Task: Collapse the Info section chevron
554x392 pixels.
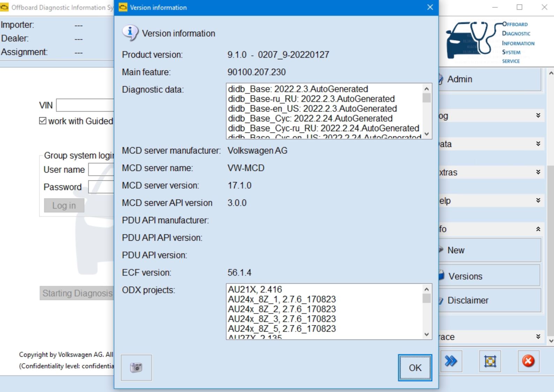Action: point(538,229)
